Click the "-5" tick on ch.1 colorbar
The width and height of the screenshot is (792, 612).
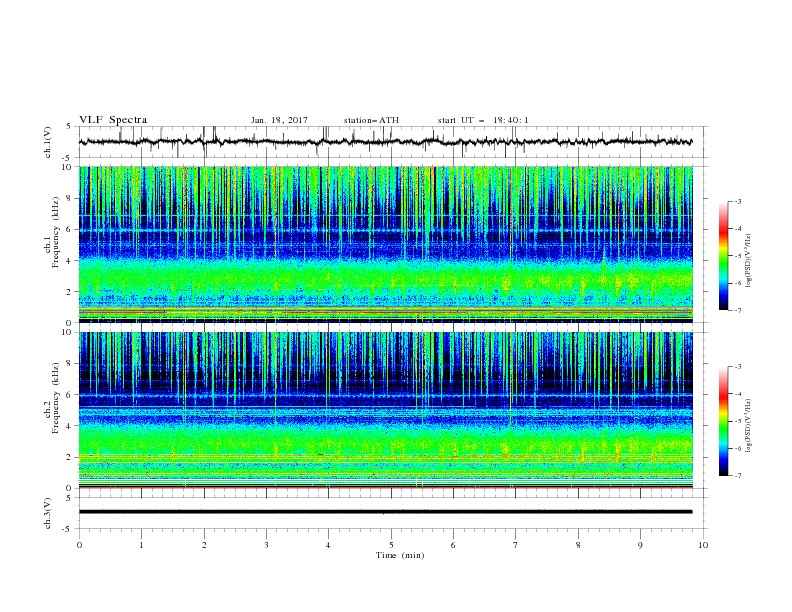(737, 256)
